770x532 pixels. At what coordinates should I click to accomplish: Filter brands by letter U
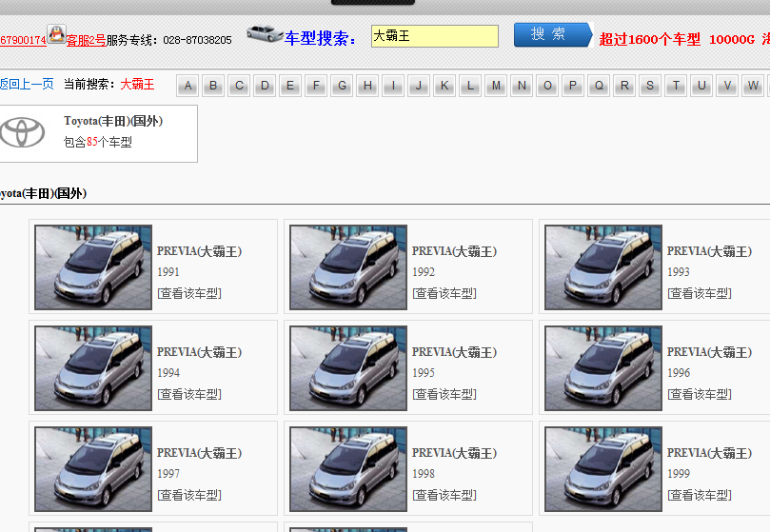pos(701,86)
